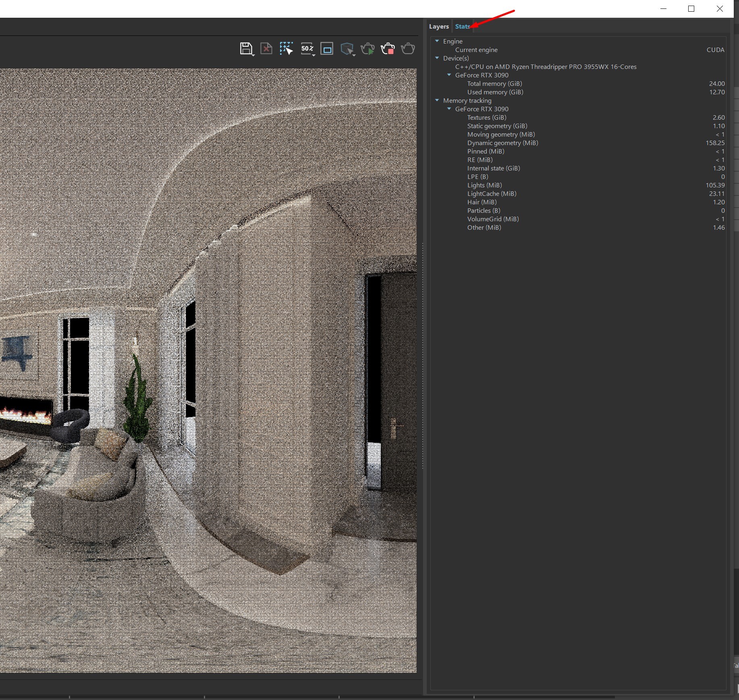739x700 pixels.
Task: Click the CUDA engine value
Action: (x=715, y=50)
